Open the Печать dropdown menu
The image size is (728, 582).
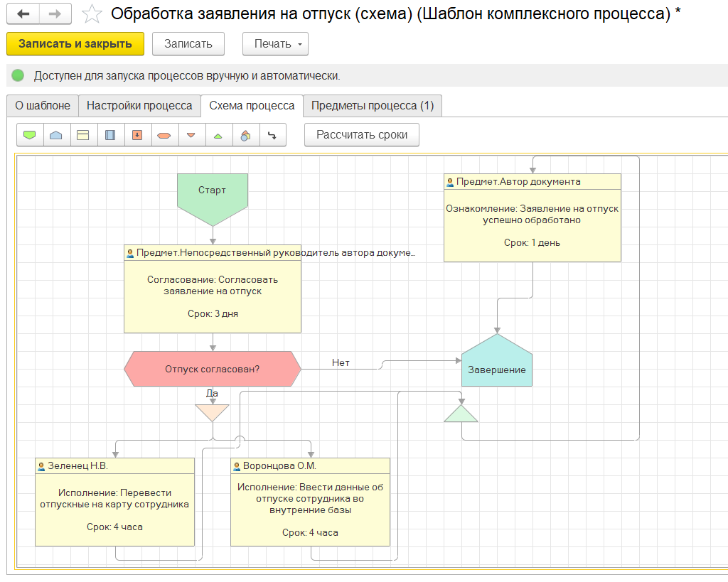[x=275, y=43]
